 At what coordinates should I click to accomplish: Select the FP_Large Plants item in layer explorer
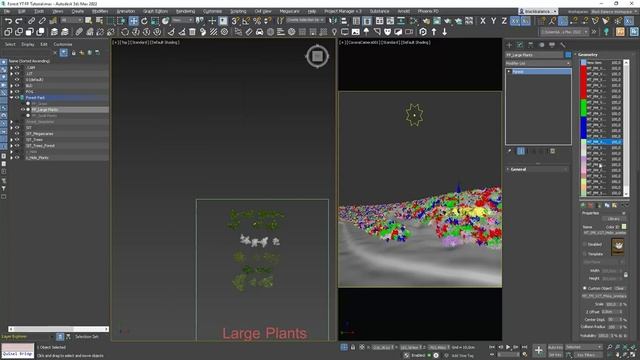click(x=45, y=110)
